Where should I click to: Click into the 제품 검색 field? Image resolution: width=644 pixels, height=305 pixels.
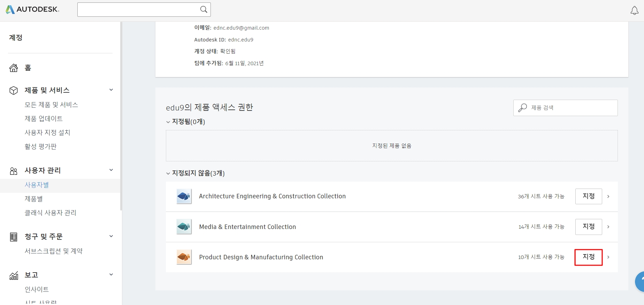(x=565, y=108)
